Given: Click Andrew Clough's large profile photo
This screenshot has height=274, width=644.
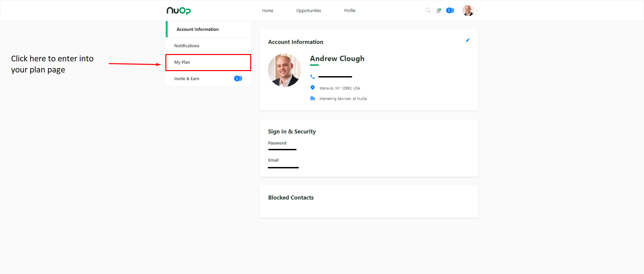Looking at the screenshot, I should (x=284, y=70).
